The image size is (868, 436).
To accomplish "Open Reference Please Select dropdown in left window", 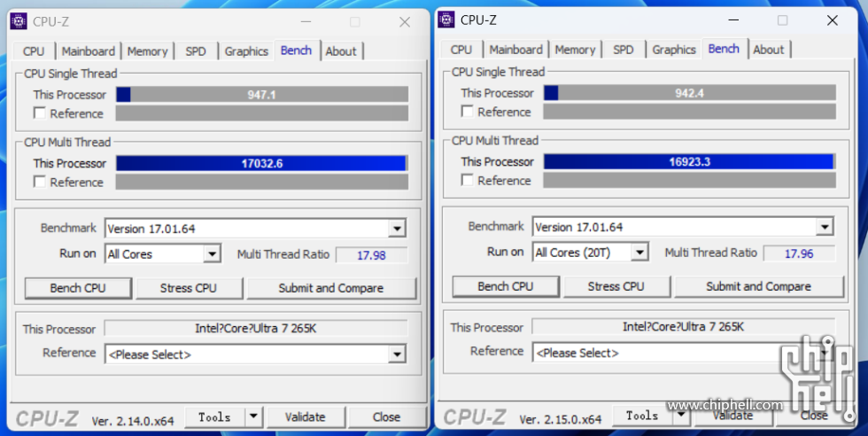I will point(397,354).
